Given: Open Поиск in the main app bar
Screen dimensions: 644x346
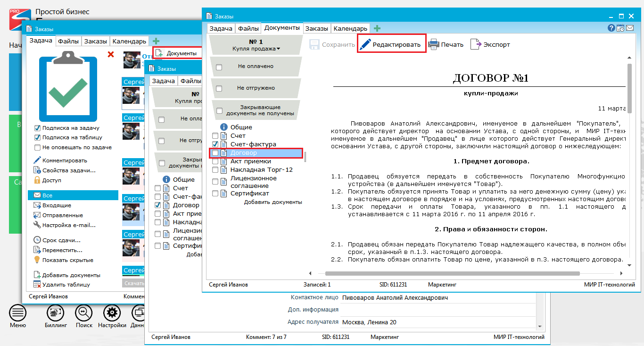Looking at the screenshot, I should coord(84,316).
